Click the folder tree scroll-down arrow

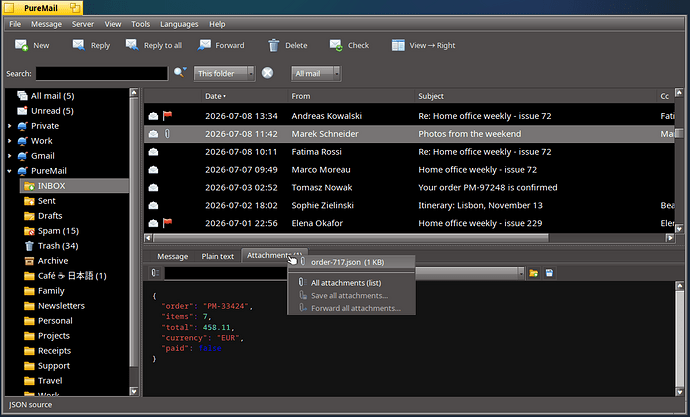click(x=134, y=391)
